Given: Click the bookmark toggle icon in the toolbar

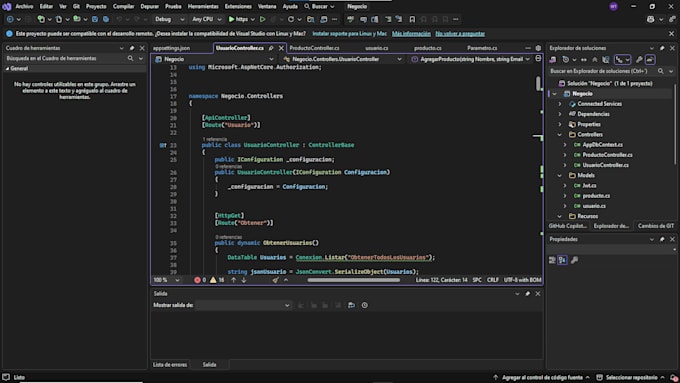Looking at the screenshot, I should point(412,19).
